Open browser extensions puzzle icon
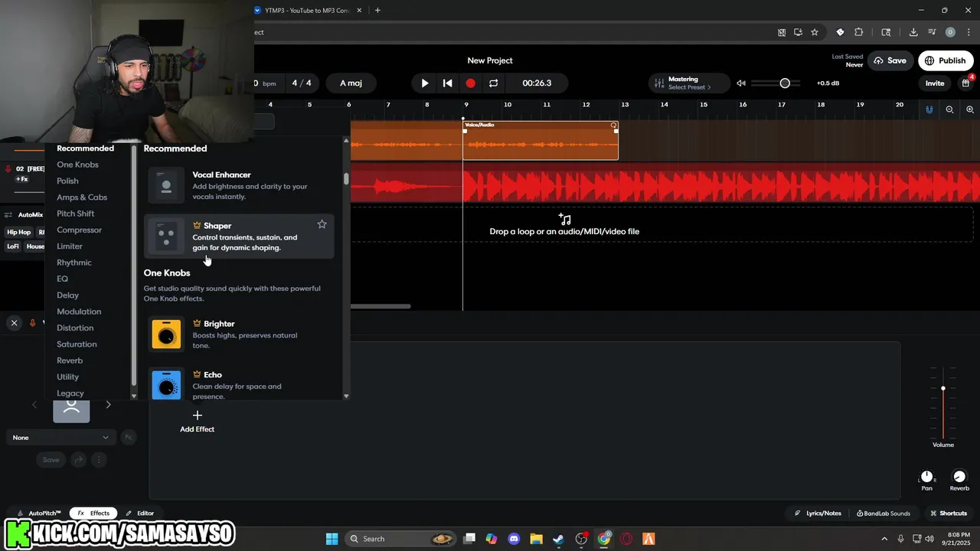The width and height of the screenshot is (980, 551). 858,32
